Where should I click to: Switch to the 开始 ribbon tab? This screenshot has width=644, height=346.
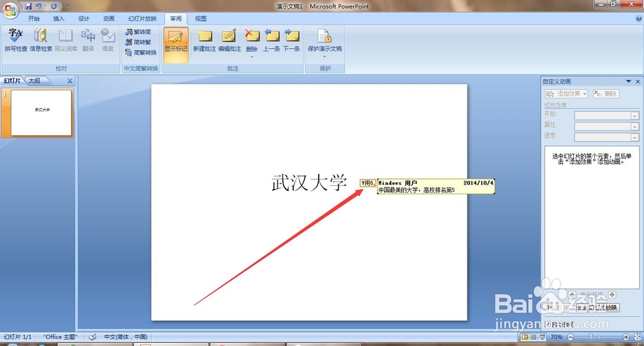pos(33,19)
